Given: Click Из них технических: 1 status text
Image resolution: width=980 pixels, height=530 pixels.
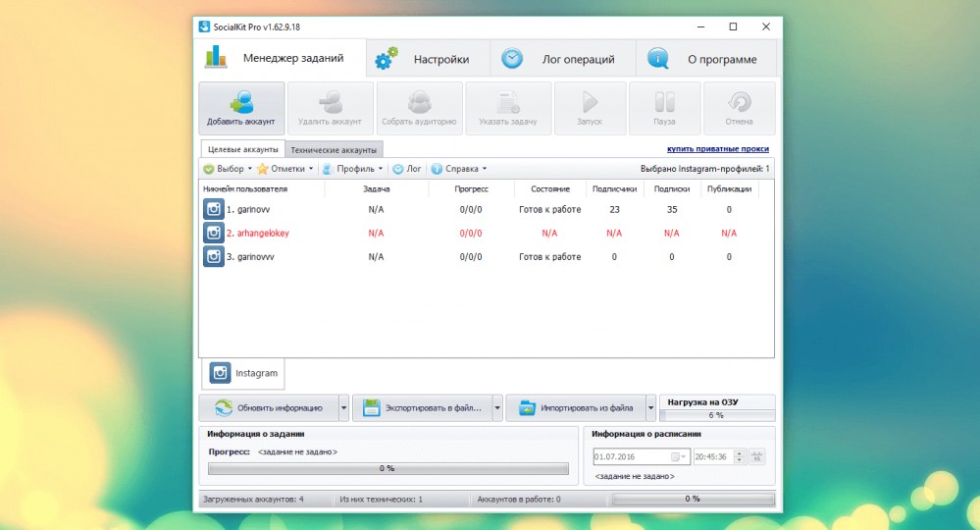Looking at the screenshot, I should 382,500.
